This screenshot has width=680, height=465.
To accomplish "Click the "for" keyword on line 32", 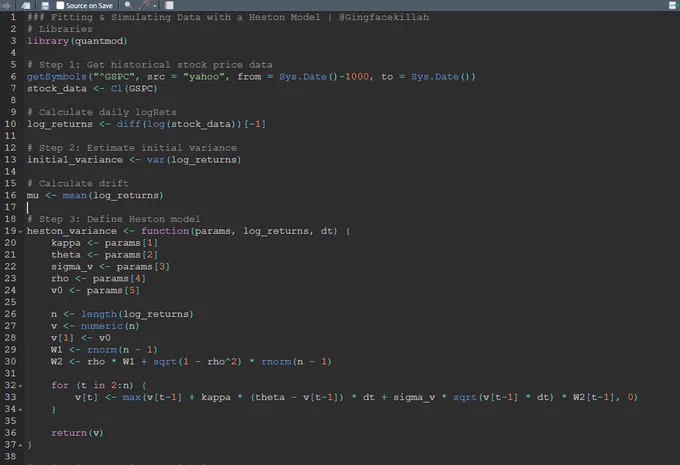I will (x=60, y=385).
